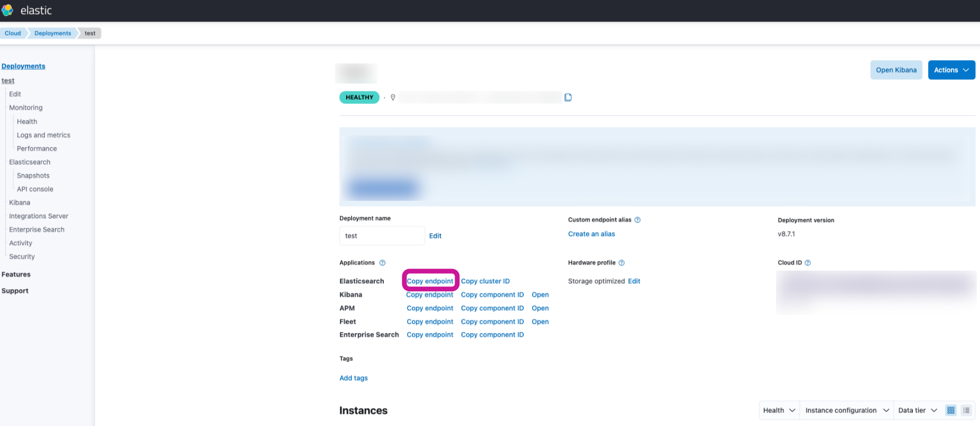Click the Applications help icon
This screenshot has height=426, width=980.
click(x=382, y=263)
